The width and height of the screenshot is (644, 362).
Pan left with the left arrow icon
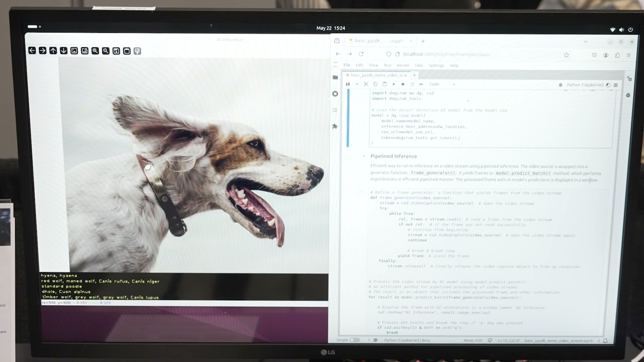(x=32, y=51)
